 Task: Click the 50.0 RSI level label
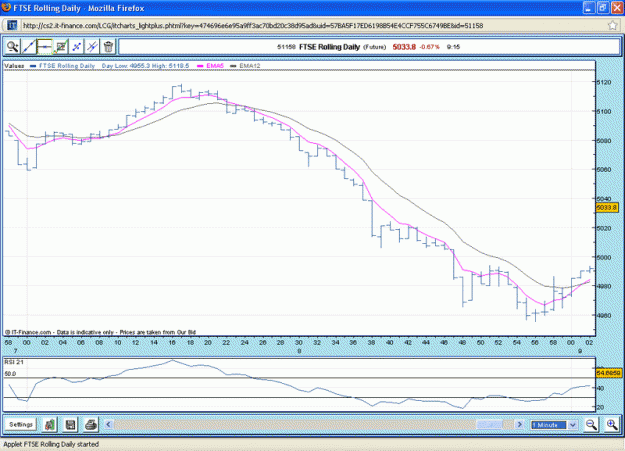point(10,374)
